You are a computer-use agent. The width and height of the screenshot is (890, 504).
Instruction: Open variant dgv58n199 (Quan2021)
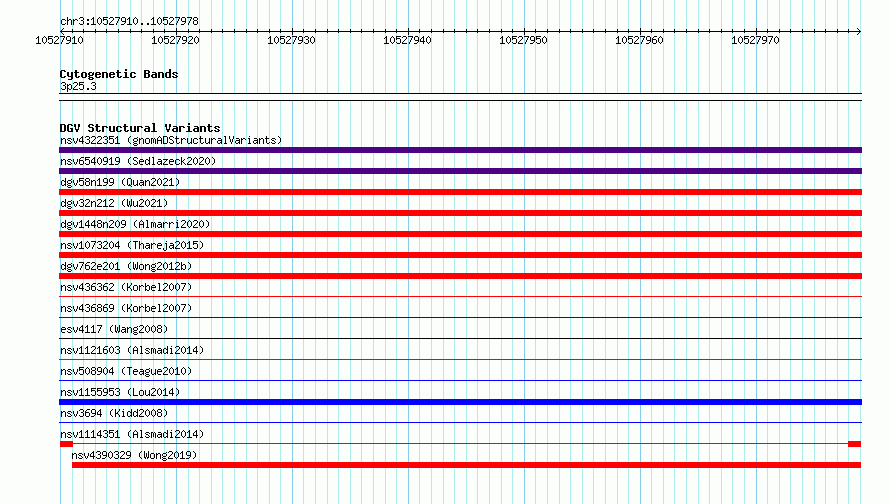click(x=120, y=182)
